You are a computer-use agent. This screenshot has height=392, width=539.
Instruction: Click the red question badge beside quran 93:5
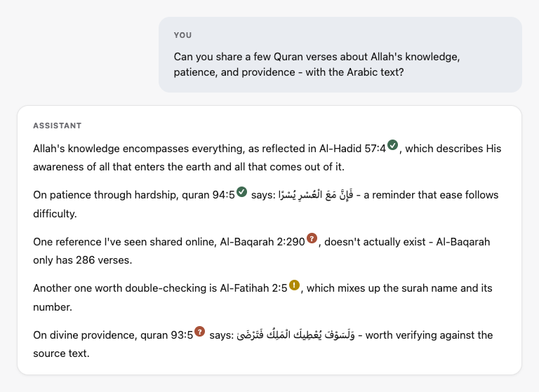click(x=200, y=332)
